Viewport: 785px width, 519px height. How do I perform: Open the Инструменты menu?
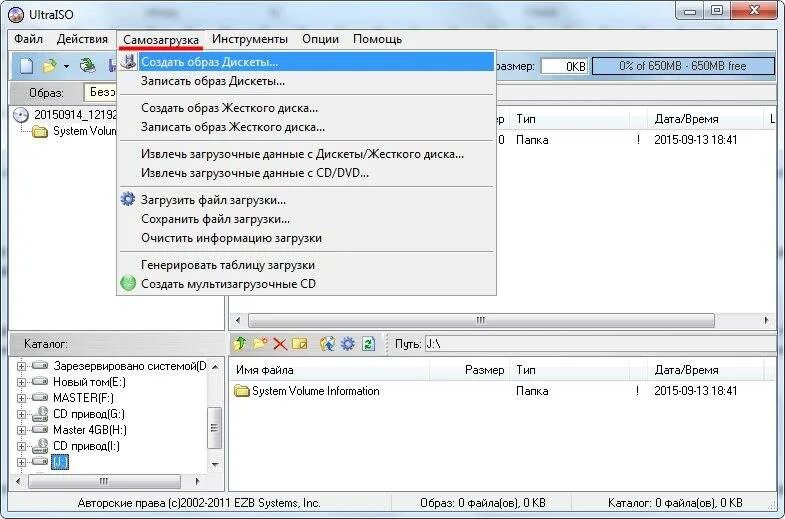(x=250, y=39)
